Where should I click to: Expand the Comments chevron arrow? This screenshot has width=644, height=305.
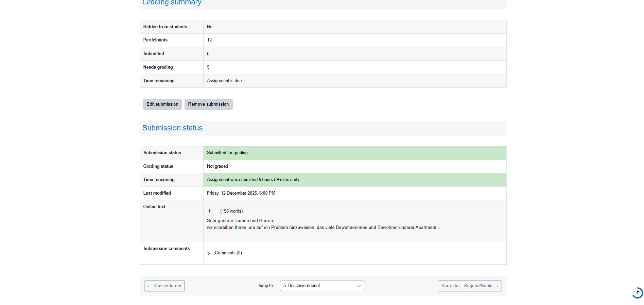coord(209,253)
